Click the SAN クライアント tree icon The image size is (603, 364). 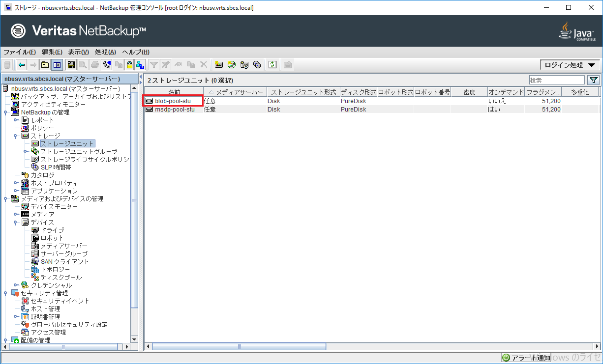click(35, 262)
